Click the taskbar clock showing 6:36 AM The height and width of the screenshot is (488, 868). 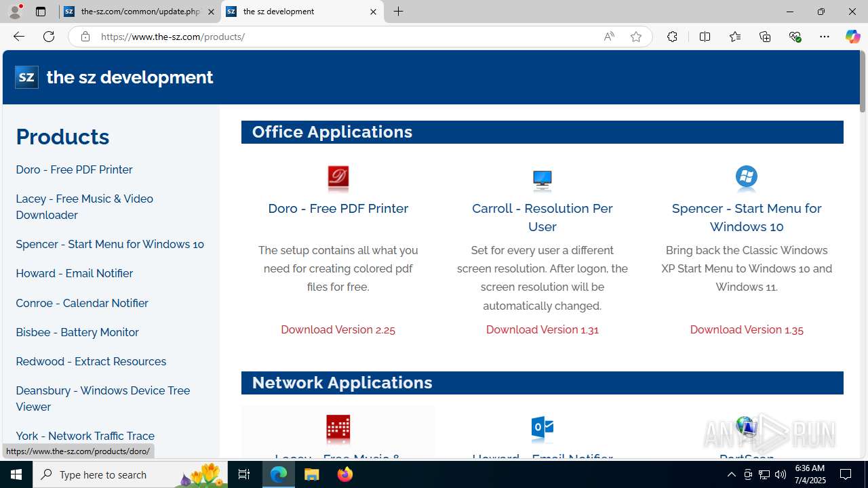(809, 474)
